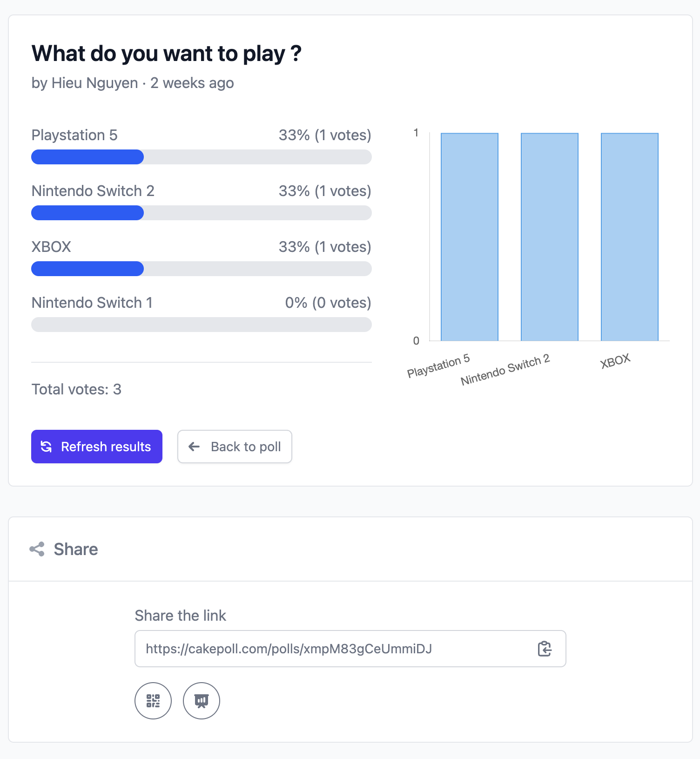The image size is (700, 759).
Task: Click the "0% (0 votes)" result label
Action: [328, 303]
